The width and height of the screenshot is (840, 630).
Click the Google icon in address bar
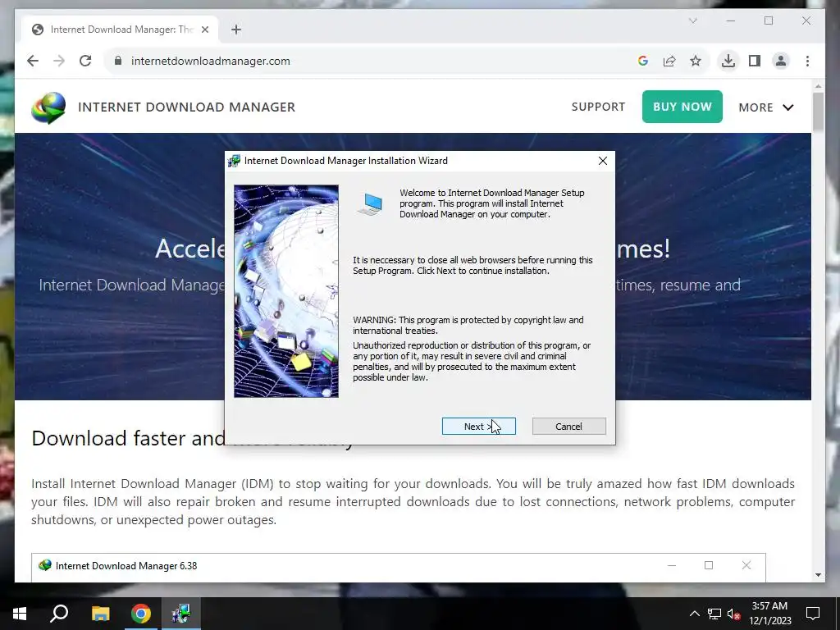[643, 61]
